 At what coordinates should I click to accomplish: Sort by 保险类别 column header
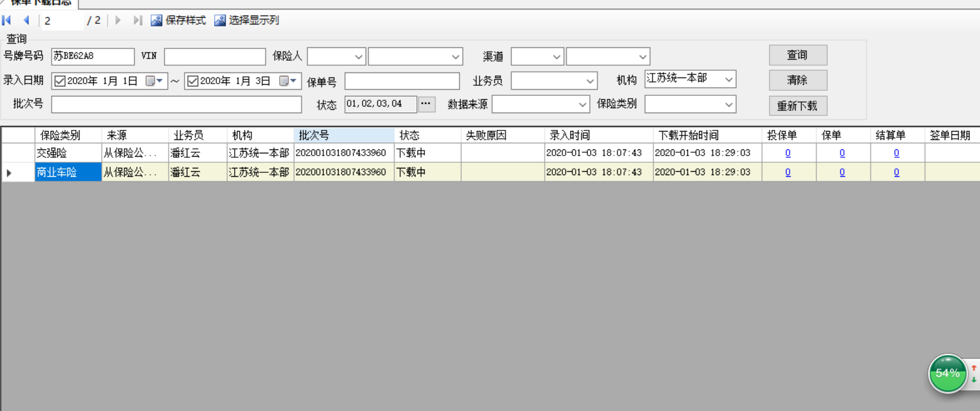click(x=68, y=136)
